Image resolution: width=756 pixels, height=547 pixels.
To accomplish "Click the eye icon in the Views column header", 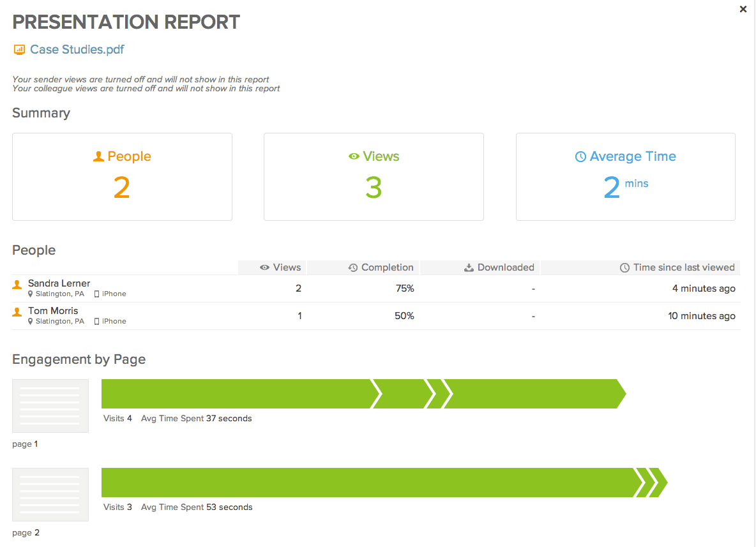I will pos(266,267).
